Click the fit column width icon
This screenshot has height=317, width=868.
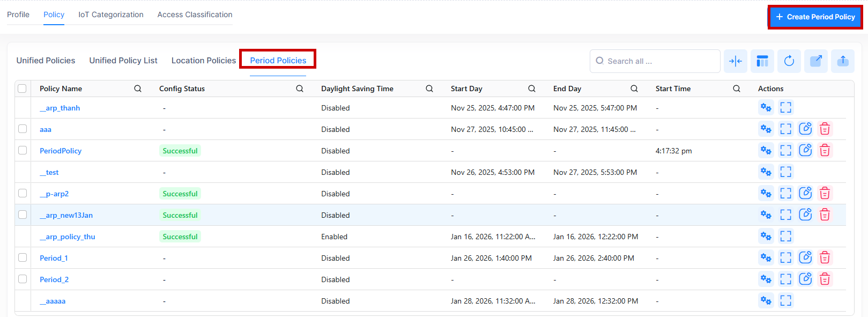pyautogui.click(x=736, y=61)
